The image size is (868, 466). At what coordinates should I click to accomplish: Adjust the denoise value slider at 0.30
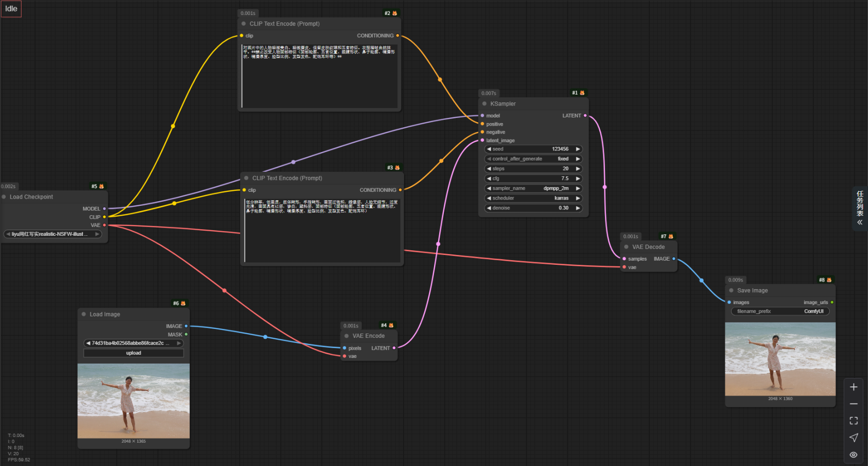533,208
